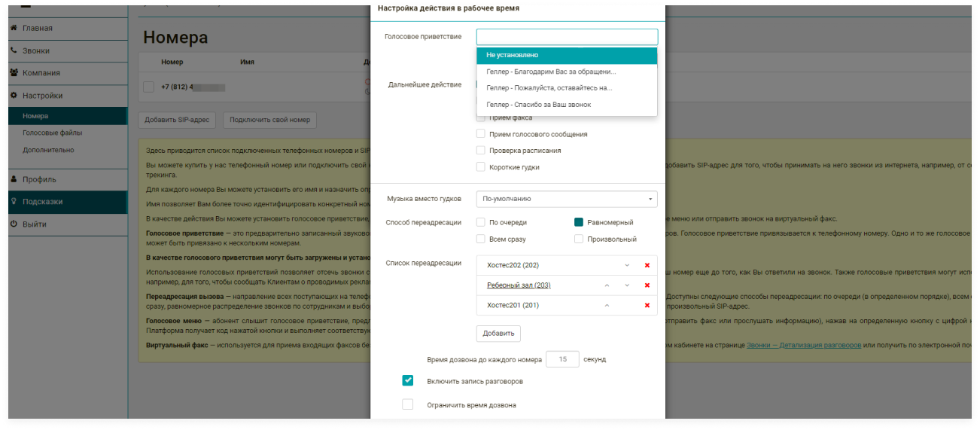Open Дополнительно in the sidebar
Viewport: 980px width, 430px height.
click(x=48, y=150)
